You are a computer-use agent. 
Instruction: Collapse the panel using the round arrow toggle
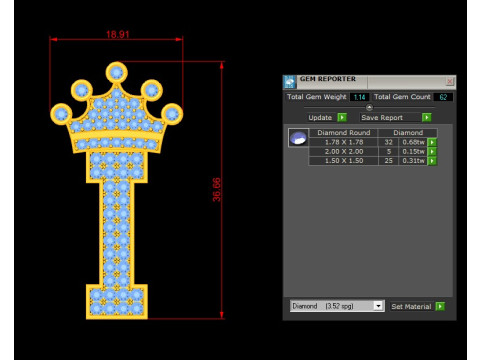coord(369,107)
